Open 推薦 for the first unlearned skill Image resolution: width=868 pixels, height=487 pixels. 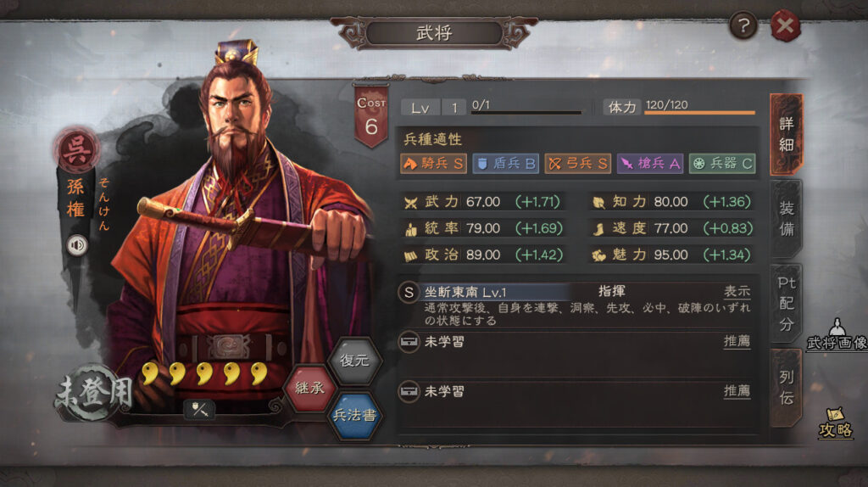(x=737, y=341)
